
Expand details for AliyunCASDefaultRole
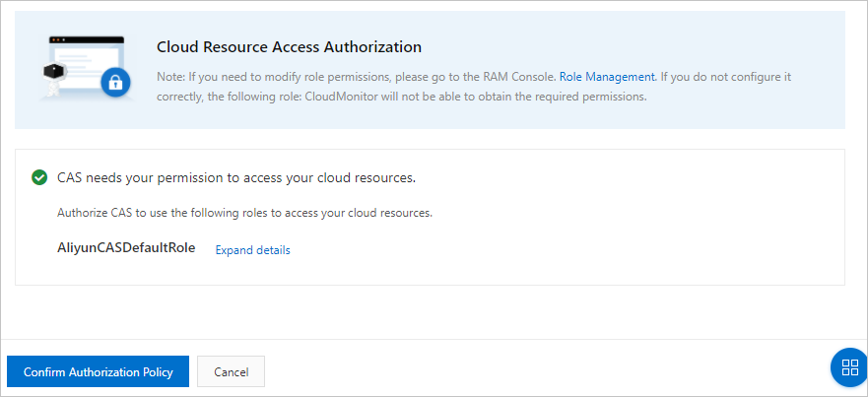(252, 250)
